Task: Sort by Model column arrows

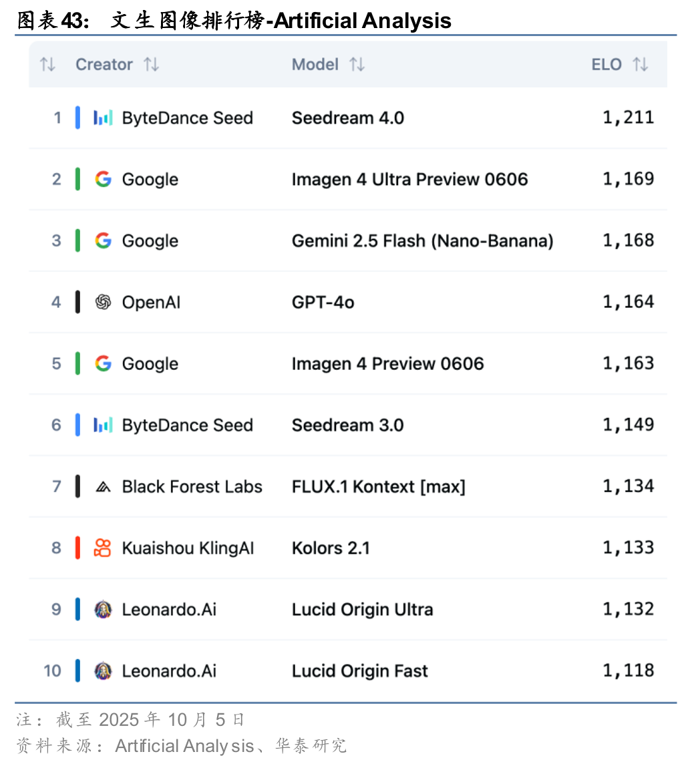Action: coord(357,65)
